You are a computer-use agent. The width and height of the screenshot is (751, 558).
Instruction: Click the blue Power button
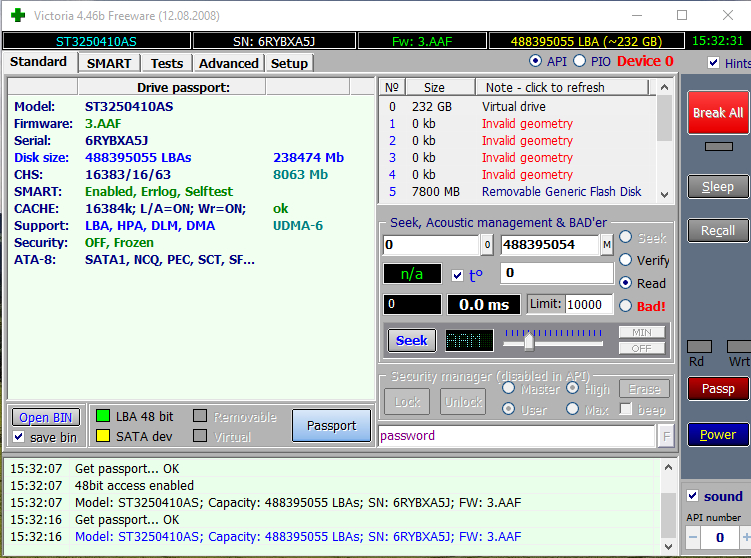click(x=718, y=434)
